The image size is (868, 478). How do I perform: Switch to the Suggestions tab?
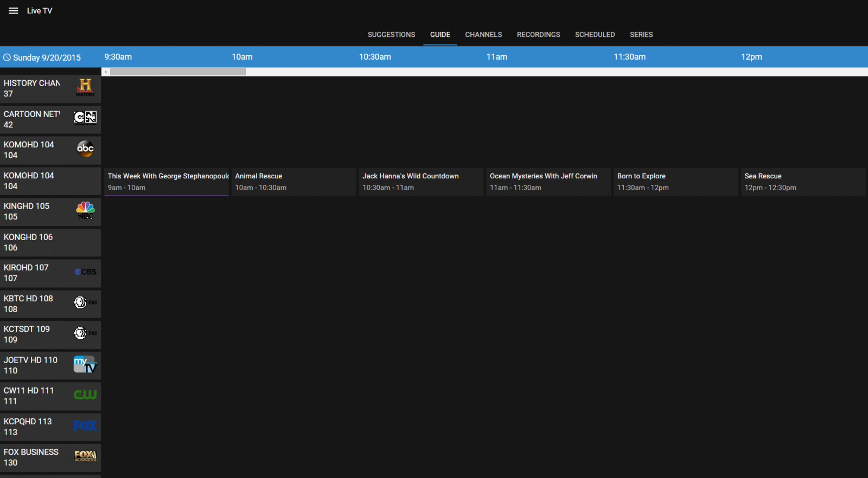pos(391,35)
